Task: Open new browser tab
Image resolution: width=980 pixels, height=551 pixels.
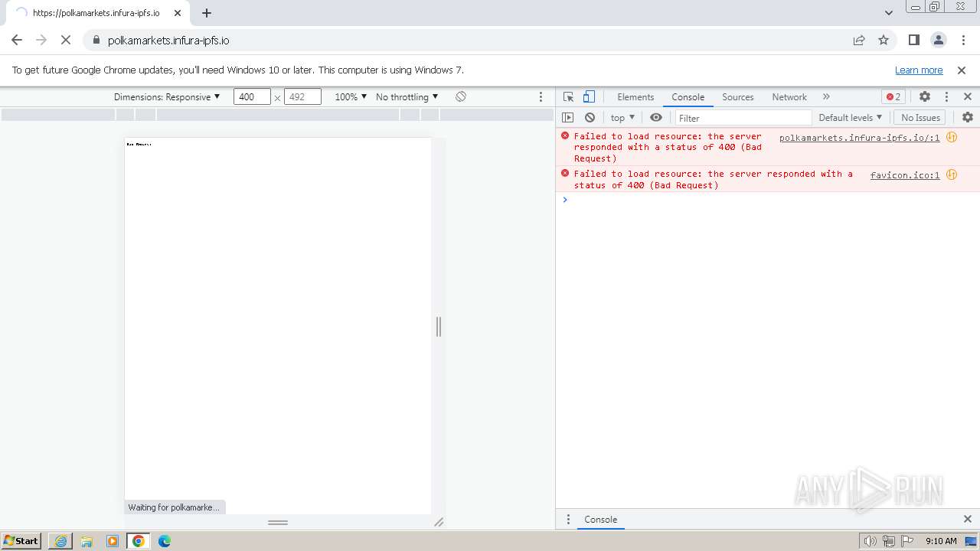Action: pyautogui.click(x=207, y=12)
